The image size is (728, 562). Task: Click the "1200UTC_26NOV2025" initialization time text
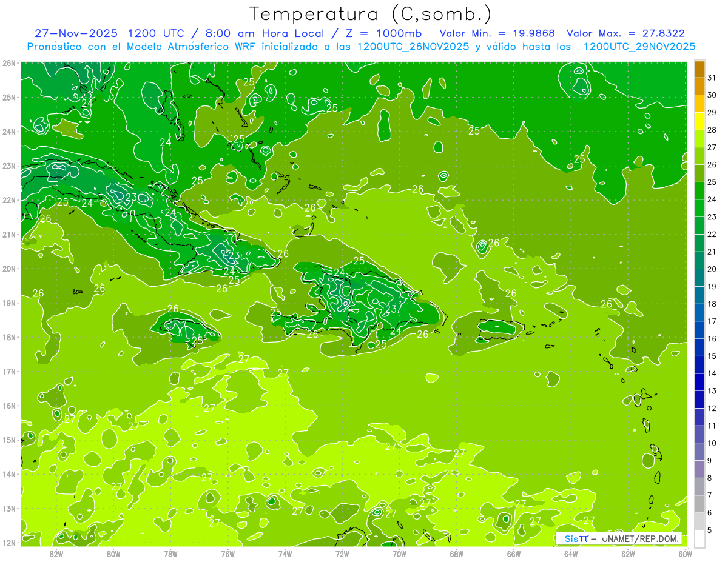(x=413, y=47)
